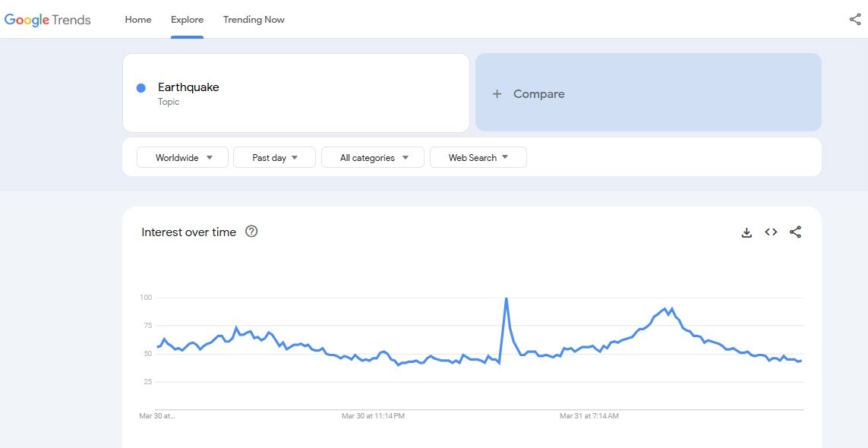Open the help icon beside Interest over time
Screen dimensions: 868x448
coord(251,232)
